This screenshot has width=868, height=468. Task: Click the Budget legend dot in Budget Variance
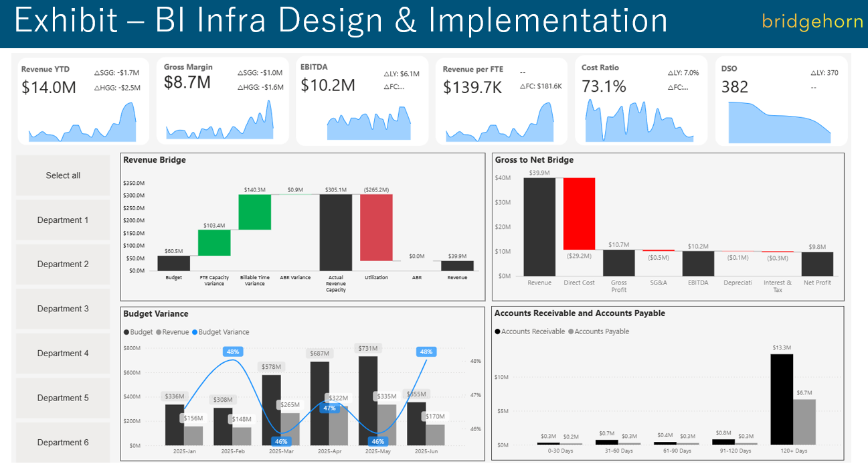126,332
